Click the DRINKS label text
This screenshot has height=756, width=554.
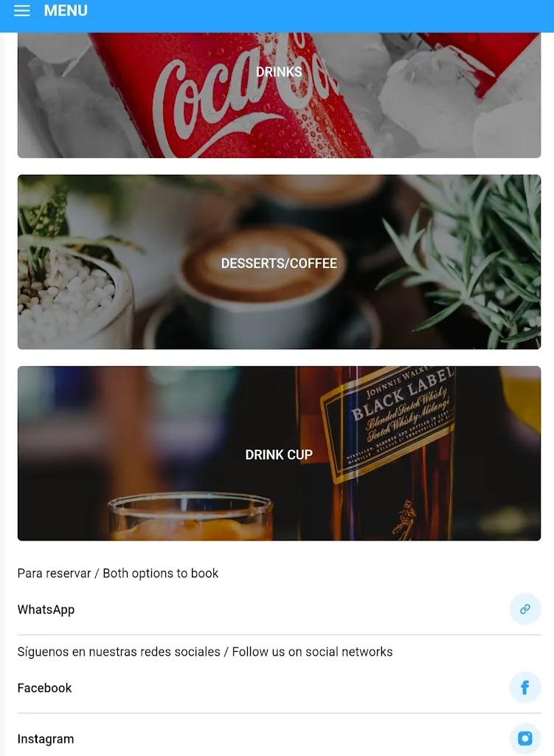point(279,72)
